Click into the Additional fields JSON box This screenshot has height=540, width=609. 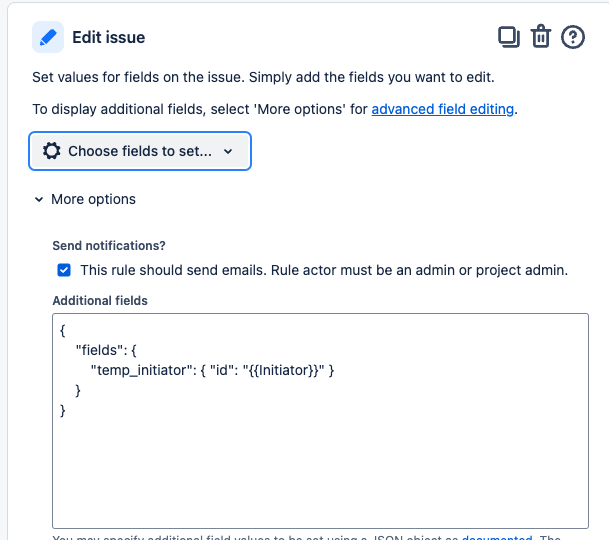click(x=320, y=421)
